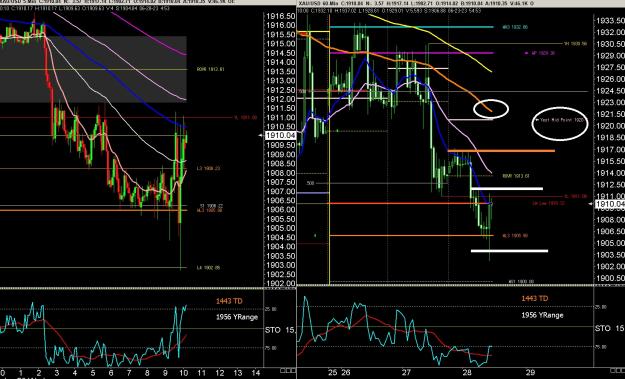Click the 1902.00 label on left price axis
Viewport: 625px width, 379px height.
pos(281,283)
